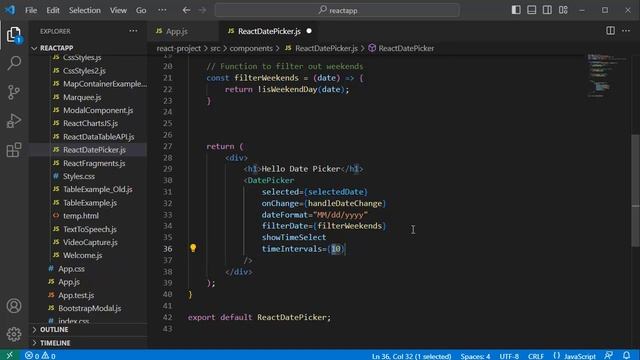640x360 pixels.
Task: Open MapContainerExample file
Action: pyautogui.click(x=104, y=84)
